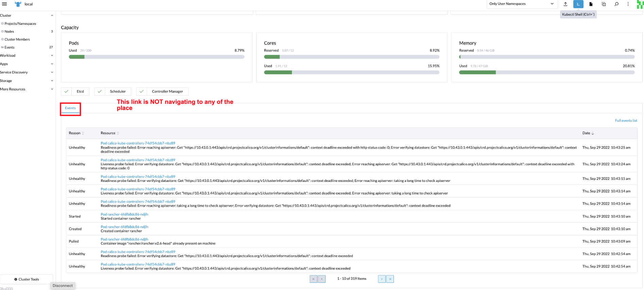Click the 'Started container rancher' message
This screenshot has width=644, height=290.
point(121,219)
